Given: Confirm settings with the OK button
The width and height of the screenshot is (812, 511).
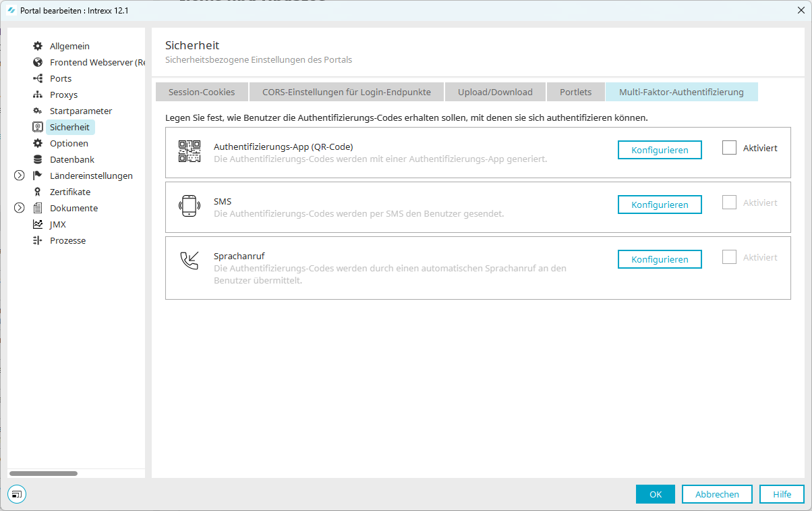Looking at the screenshot, I should click(655, 494).
